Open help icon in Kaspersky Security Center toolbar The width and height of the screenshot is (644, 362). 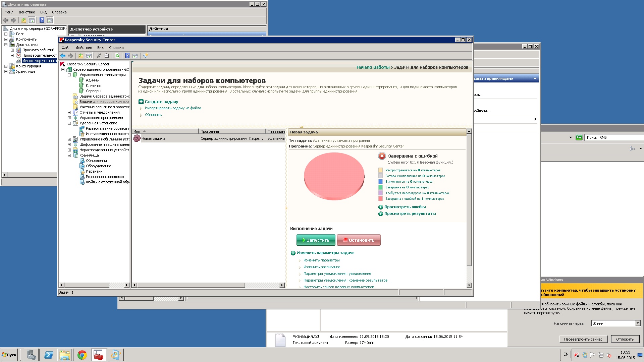(127, 56)
